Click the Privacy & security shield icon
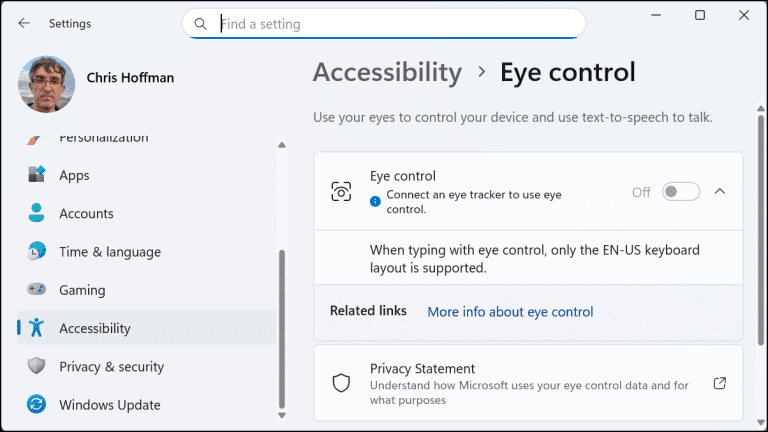The image size is (768, 432). point(37,367)
